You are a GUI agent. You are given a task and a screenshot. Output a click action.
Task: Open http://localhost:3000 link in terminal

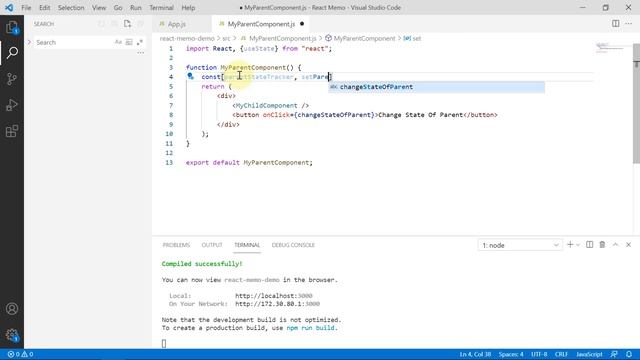[274, 296]
